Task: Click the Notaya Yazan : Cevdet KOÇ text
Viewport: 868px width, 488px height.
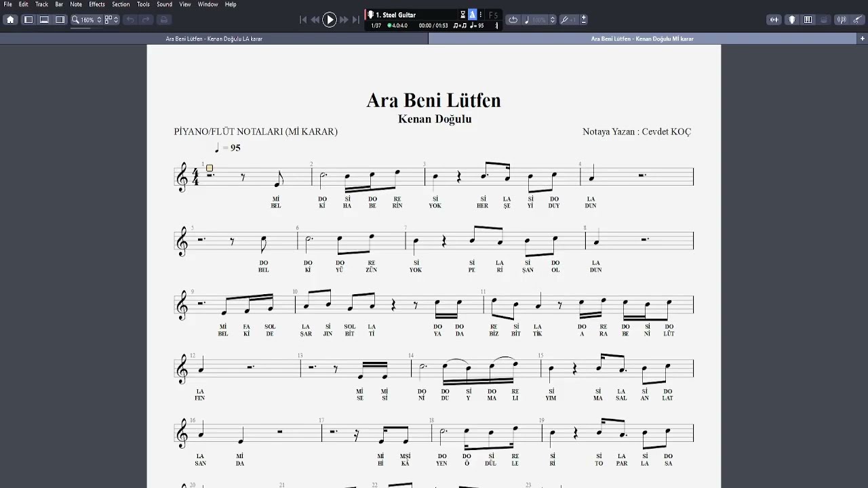Action: tap(637, 131)
